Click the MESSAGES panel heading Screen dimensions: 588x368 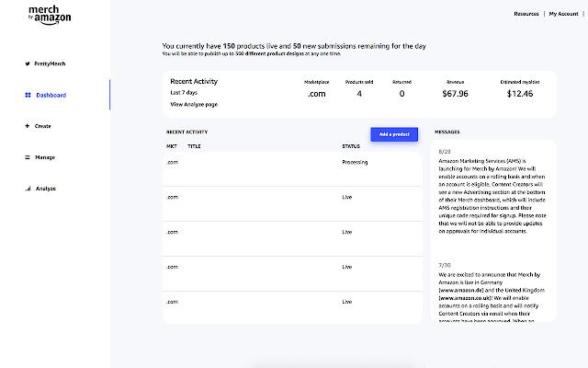(x=447, y=132)
